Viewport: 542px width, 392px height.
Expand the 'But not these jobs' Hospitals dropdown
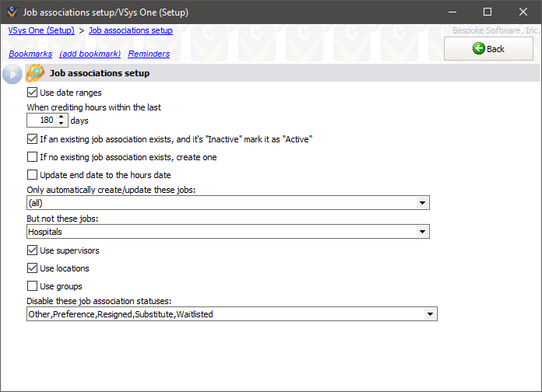point(422,232)
